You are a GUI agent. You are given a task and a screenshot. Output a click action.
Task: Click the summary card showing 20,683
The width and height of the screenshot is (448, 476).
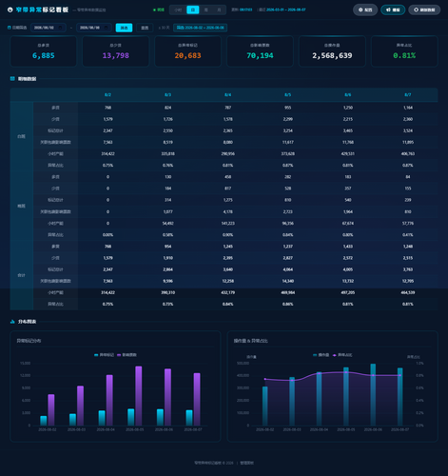tap(187, 51)
